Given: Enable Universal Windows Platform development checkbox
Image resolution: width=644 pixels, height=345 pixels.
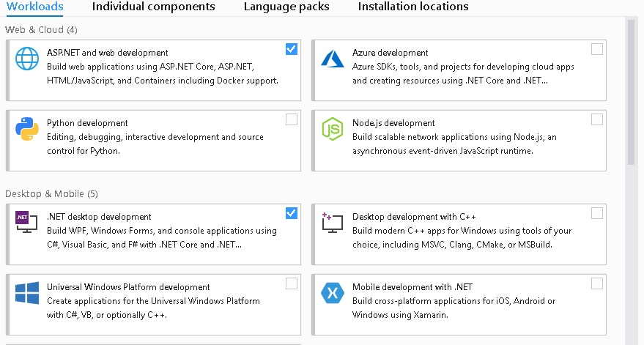Looking at the screenshot, I should pos(291,283).
